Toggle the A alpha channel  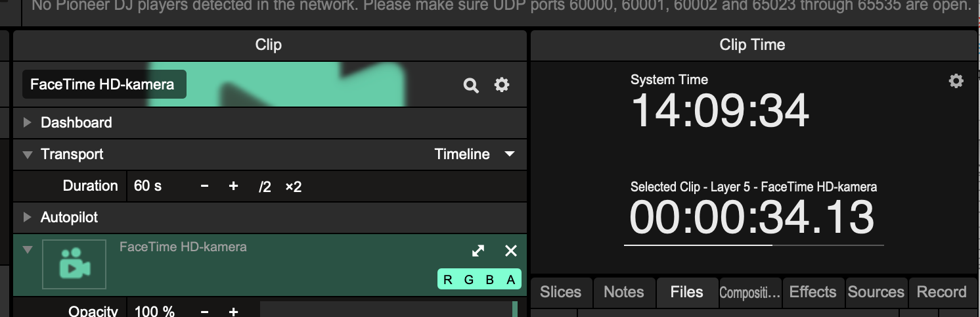[x=511, y=280]
